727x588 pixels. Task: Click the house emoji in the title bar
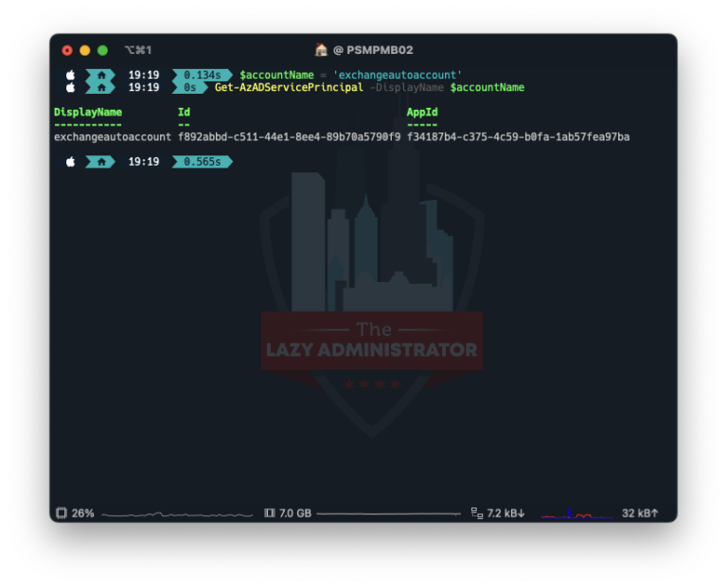pos(321,49)
